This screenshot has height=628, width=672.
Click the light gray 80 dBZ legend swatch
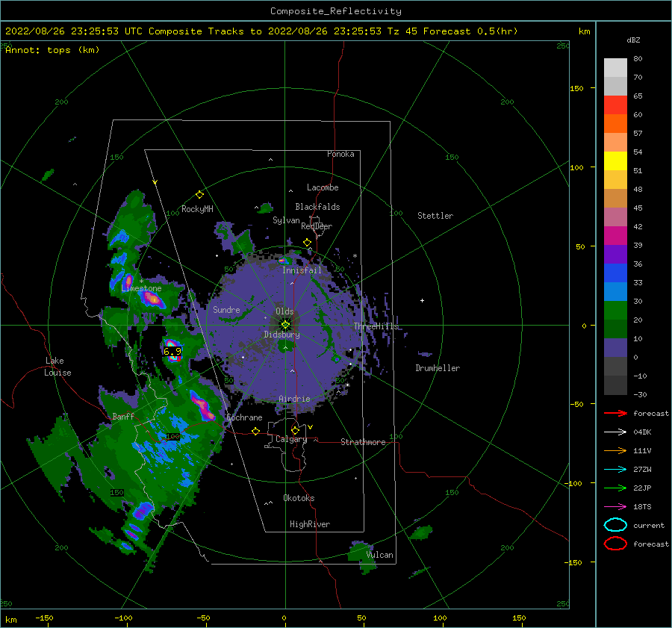(615, 68)
